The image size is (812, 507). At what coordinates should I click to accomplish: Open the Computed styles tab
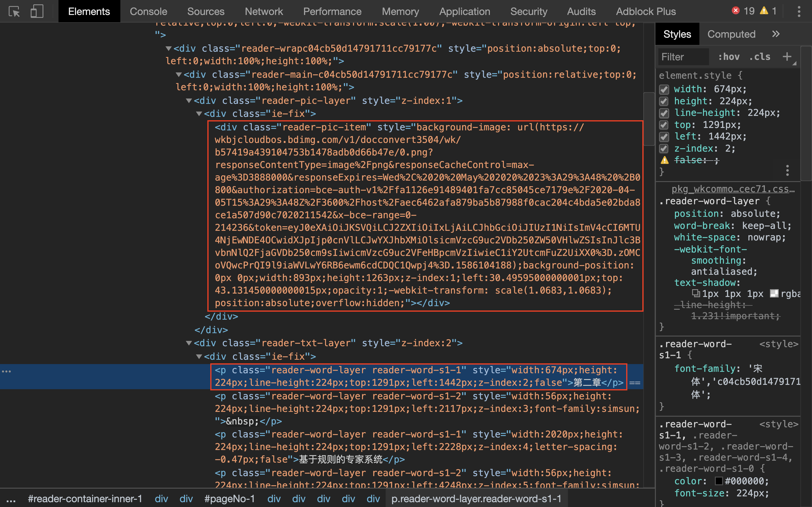[x=731, y=34]
